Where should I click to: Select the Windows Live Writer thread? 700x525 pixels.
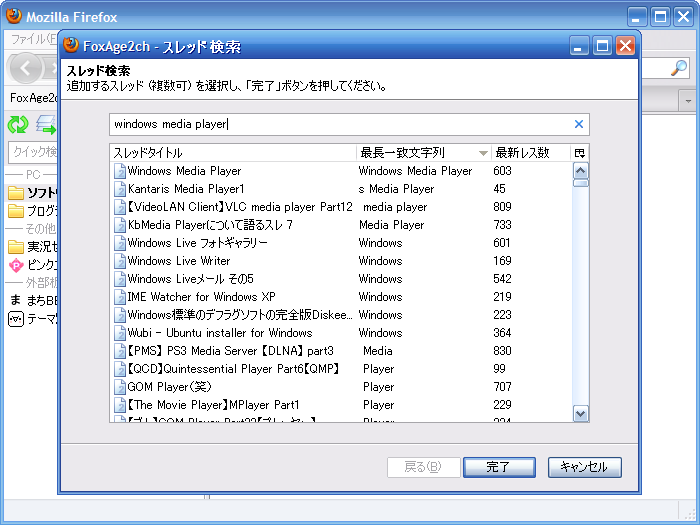point(341,261)
